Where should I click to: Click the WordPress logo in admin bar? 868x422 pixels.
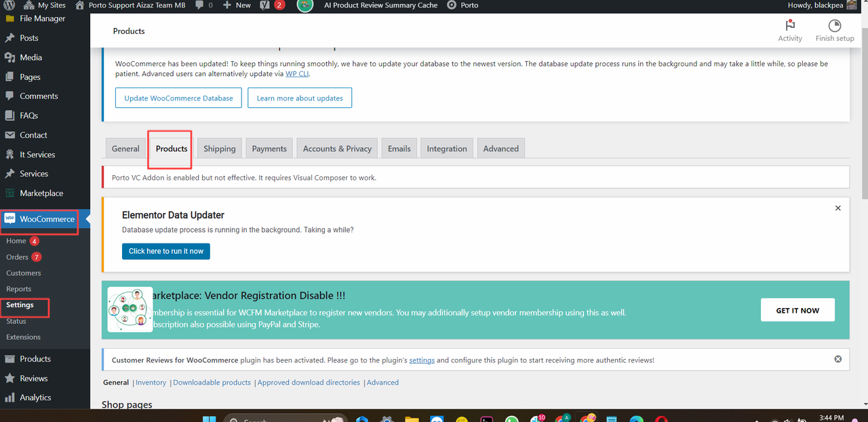coord(10,5)
